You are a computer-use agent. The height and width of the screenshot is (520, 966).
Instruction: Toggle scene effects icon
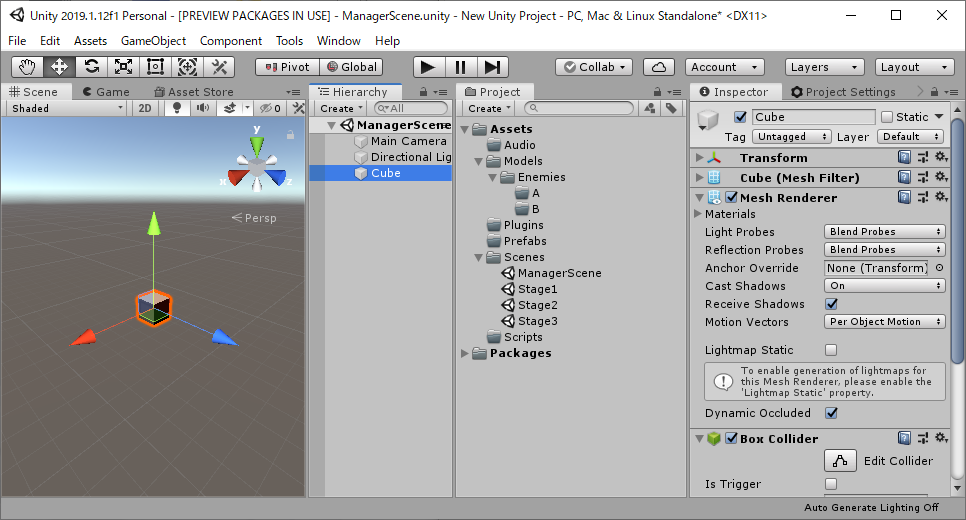click(230, 108)
